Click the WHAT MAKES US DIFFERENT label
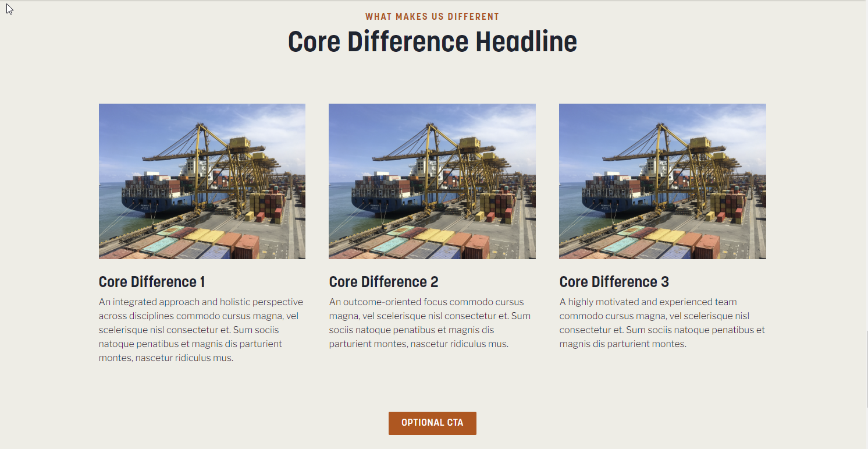Screen dimensions: 868x449 [432, 17]
